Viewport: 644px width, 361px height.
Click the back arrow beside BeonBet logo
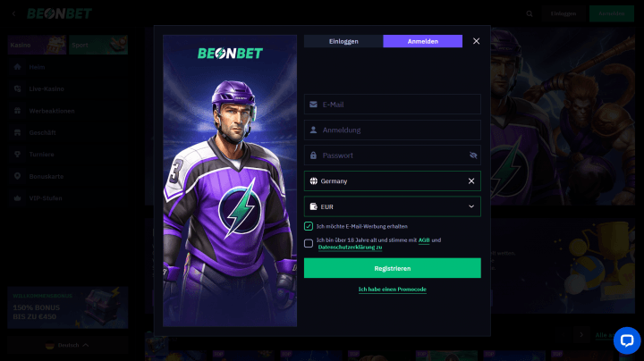coord(13,13)
